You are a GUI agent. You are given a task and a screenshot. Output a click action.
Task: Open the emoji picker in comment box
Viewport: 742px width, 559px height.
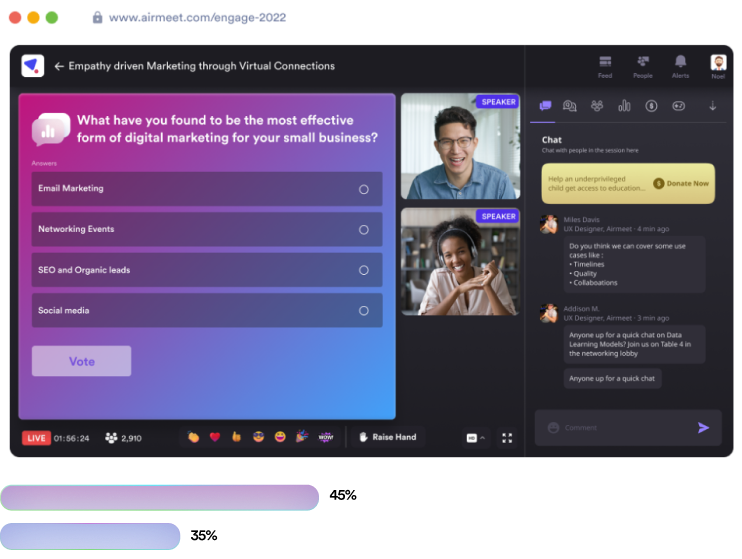(553, 428)
